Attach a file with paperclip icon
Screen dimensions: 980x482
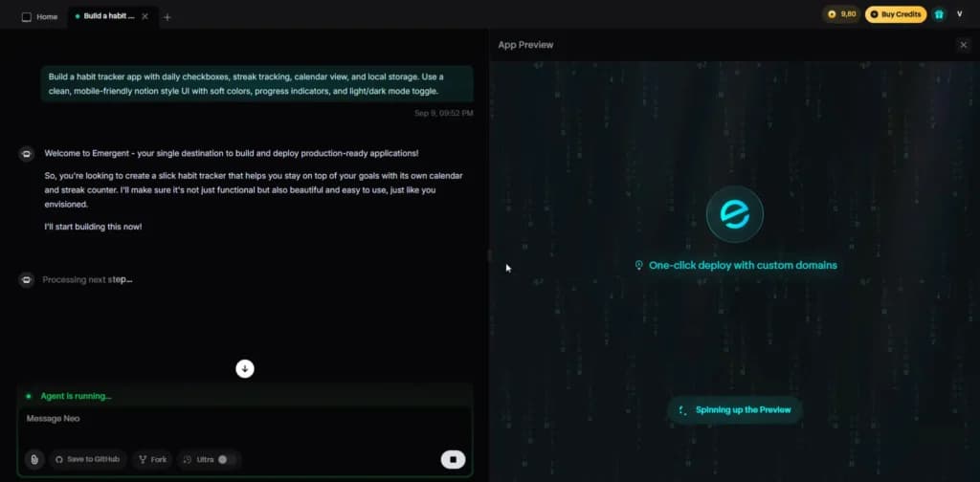[x=34, y=459]
